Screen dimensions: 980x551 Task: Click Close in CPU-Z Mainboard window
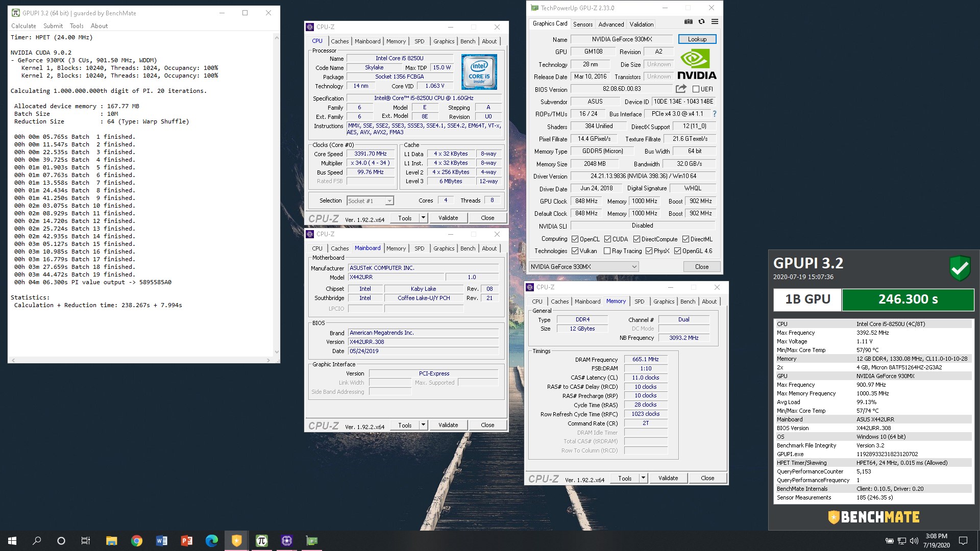tap(487, 425)
